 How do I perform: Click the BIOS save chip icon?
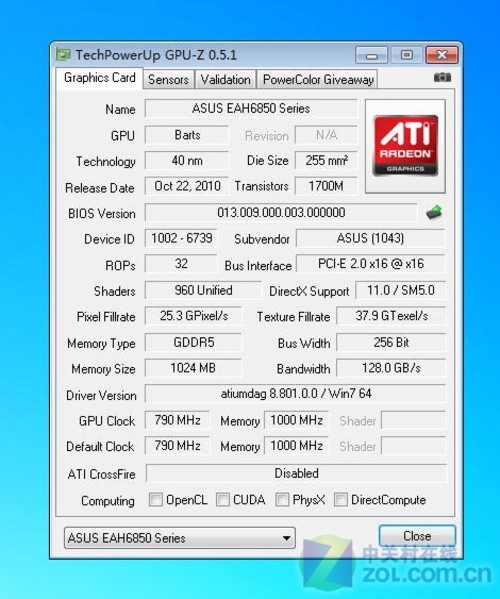pyautogui.click(x=434, y=212)
